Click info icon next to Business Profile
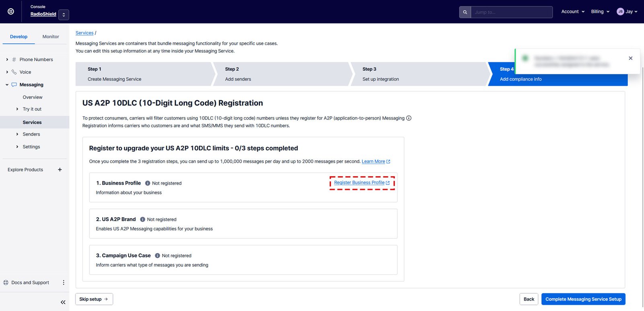 [147, 183]
